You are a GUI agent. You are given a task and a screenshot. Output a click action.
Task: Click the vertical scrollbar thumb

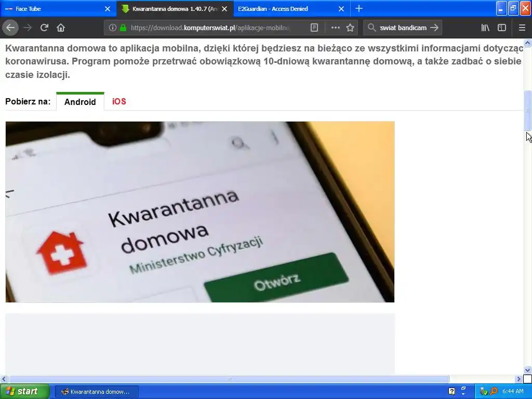[528, 111]
